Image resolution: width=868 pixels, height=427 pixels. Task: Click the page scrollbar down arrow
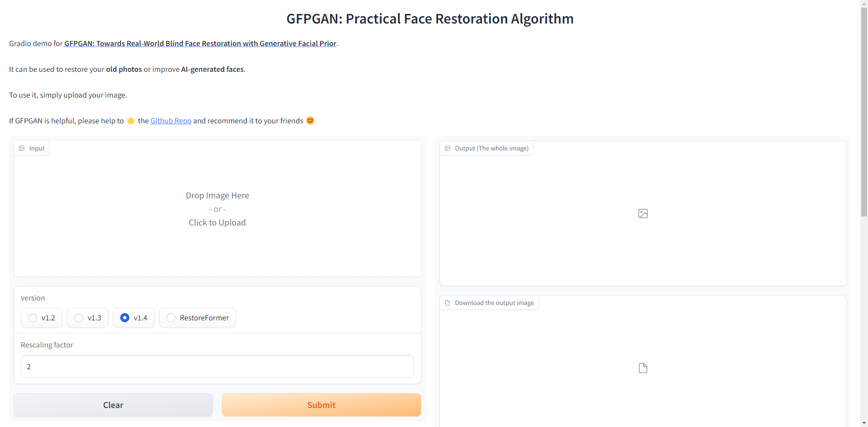click(864, 423)
